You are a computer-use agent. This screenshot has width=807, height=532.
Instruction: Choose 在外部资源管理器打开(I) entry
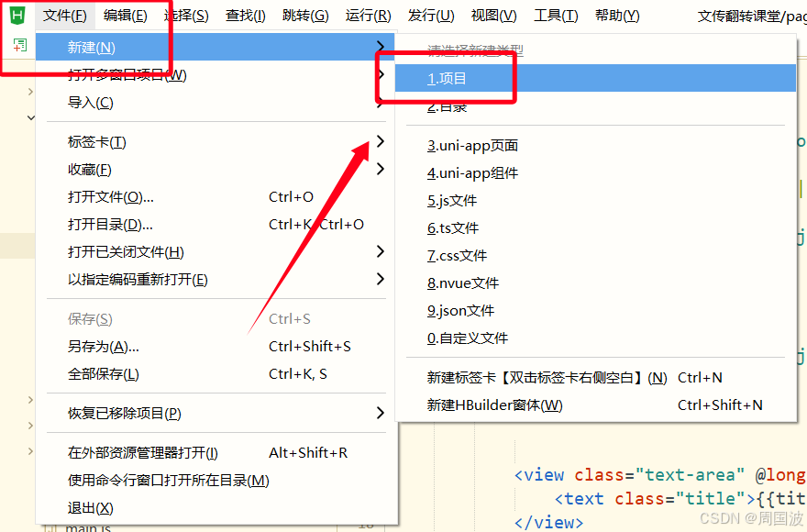[x=216, y=453]
